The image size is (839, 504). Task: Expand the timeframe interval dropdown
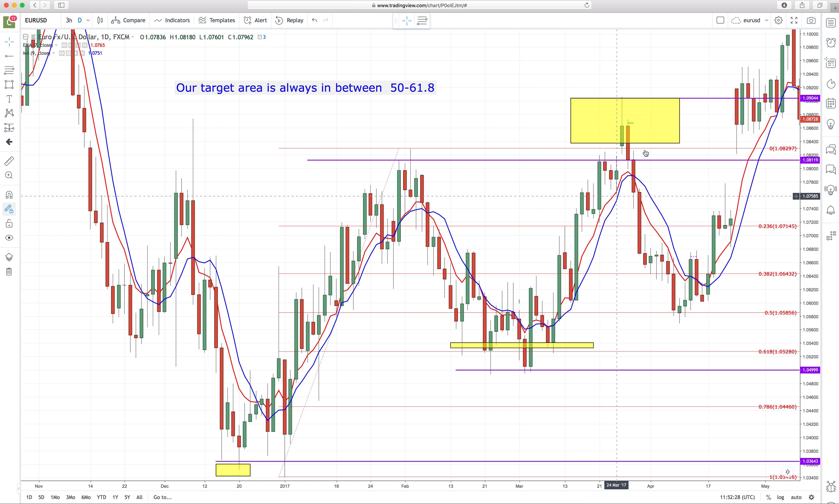click(88, 20)
